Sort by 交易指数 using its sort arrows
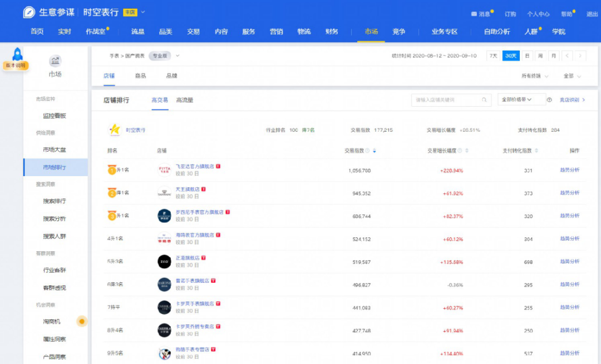601x364 pixels. [375, 151]
